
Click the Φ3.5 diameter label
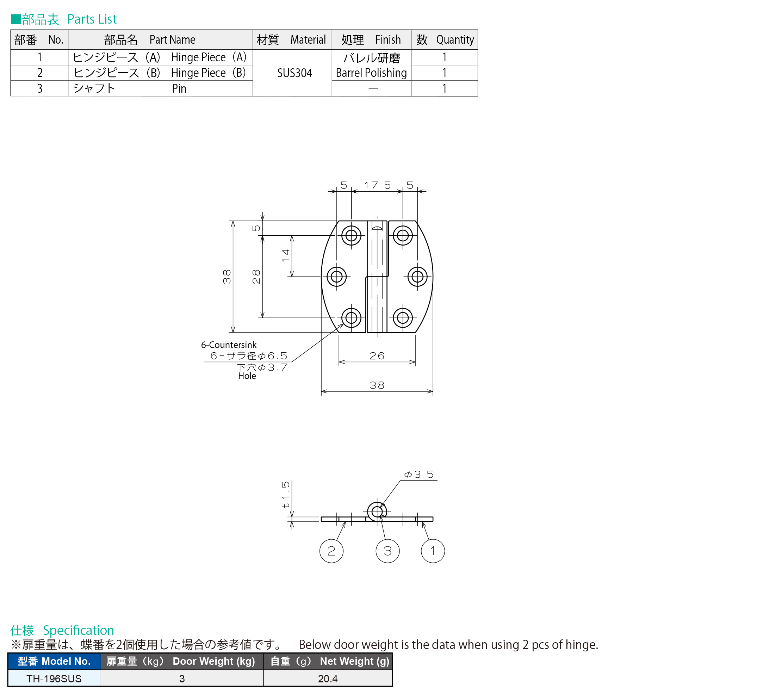[418, 474]
